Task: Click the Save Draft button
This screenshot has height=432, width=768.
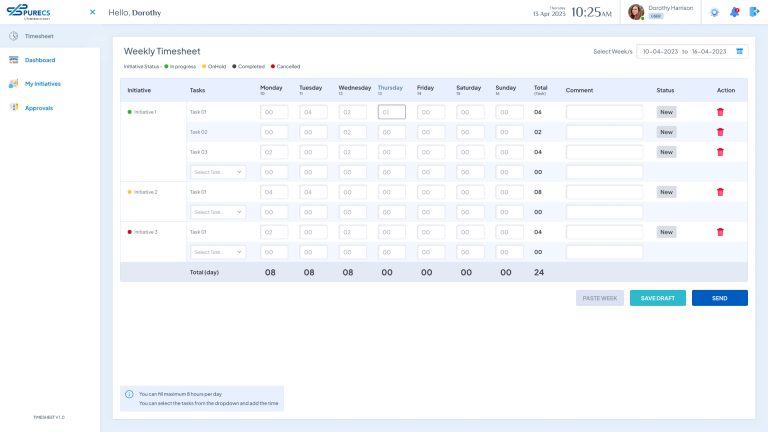Action: pos(657,298)
